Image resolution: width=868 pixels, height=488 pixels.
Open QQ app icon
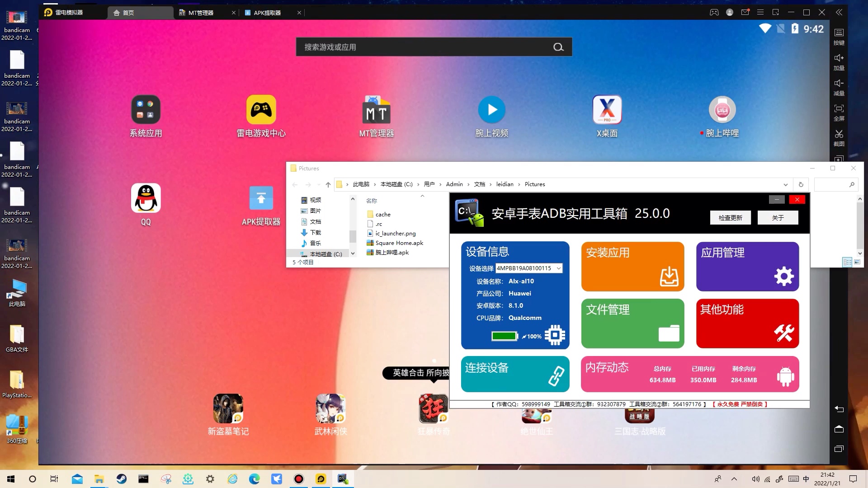tap(146, 198)
